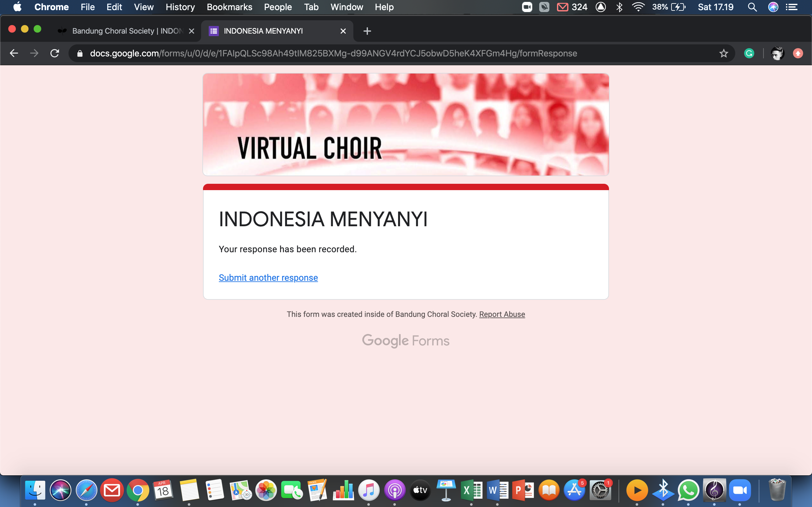Open Chrome profile avatar menu
This screenshot has width=812, height=507.
[777, 53]
